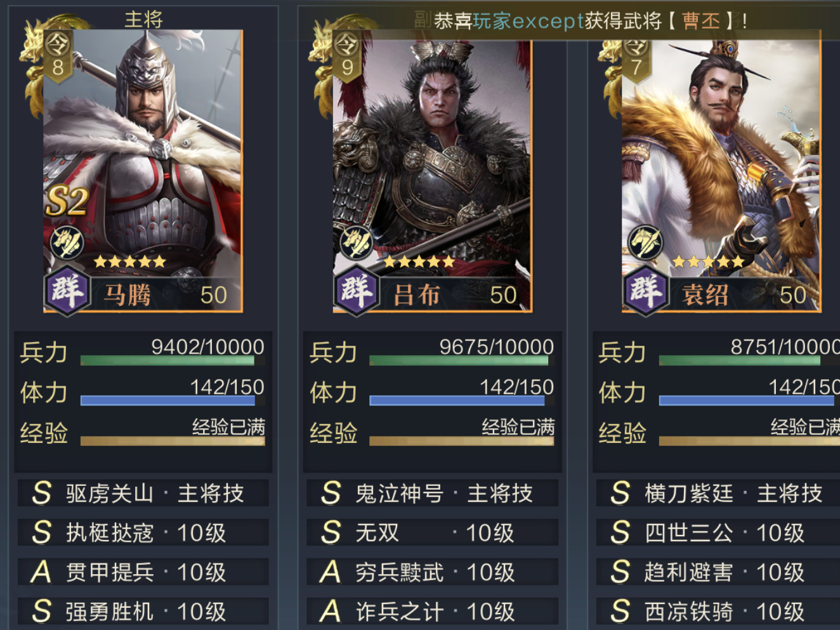The width and height of the screenshot is (840, 630).
Task: Click the 群 faction badge beside 吕布
Action: click(x=357, y=291)
